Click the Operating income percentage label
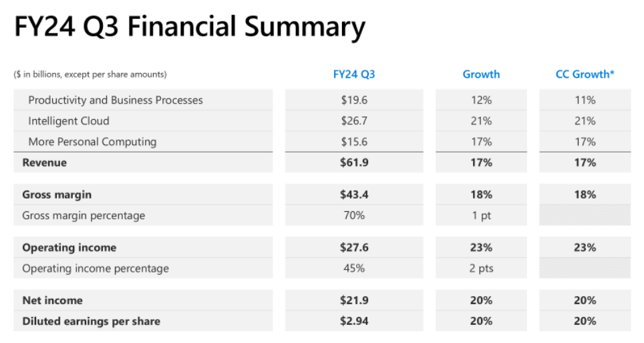644x343 pixels. 96,268
